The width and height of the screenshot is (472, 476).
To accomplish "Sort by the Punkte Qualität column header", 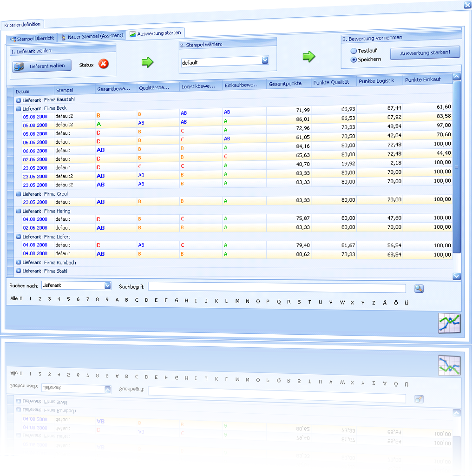I will pyautogui.click(x=334, y=82).
